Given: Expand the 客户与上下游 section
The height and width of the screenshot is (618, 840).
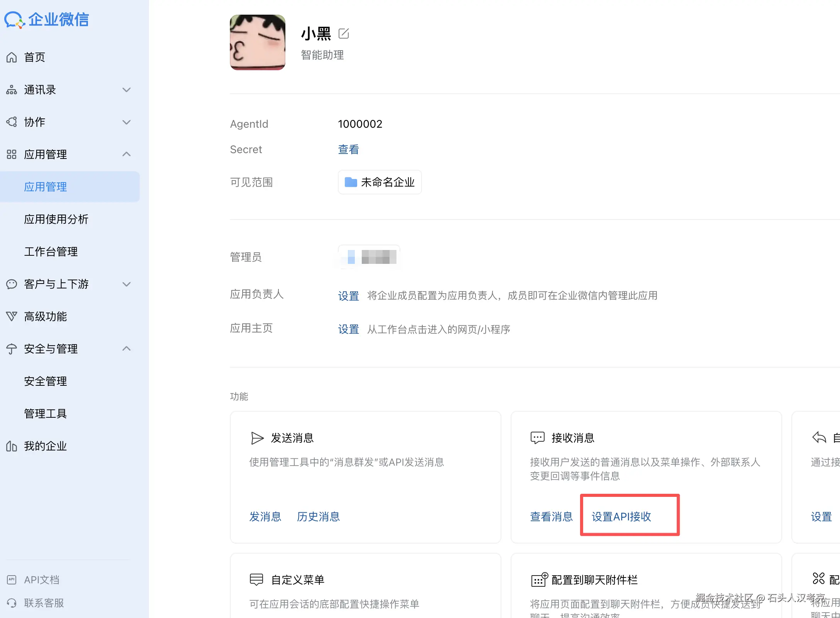Looking at the screenshot, I should pos(127,284).
